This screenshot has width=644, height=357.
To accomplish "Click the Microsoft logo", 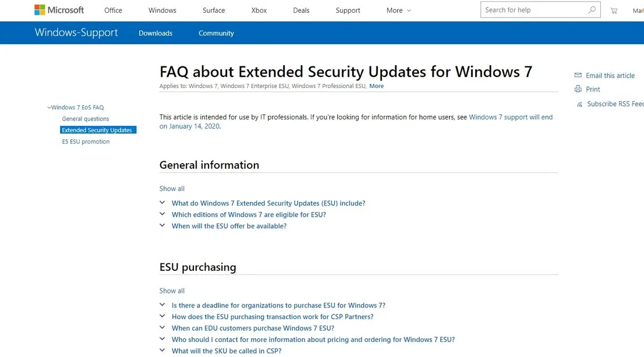I will click(x=58, y=9).
